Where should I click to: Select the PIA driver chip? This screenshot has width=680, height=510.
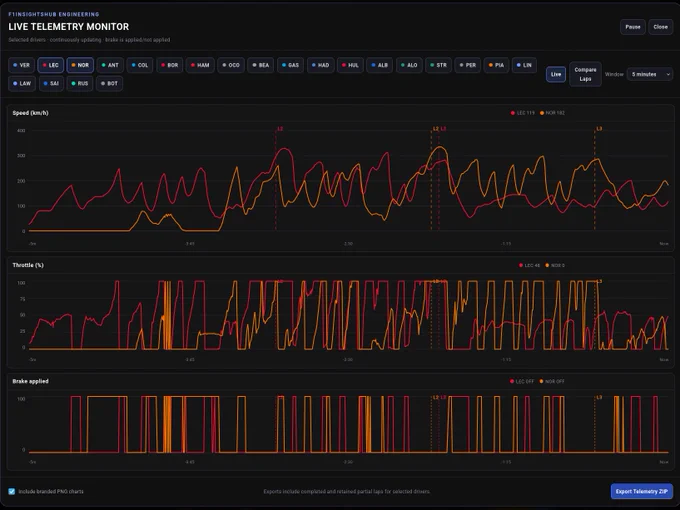coord(496,65)
